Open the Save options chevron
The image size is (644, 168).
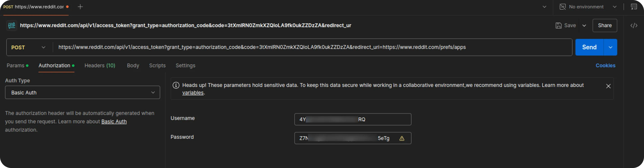pos(584,25)
